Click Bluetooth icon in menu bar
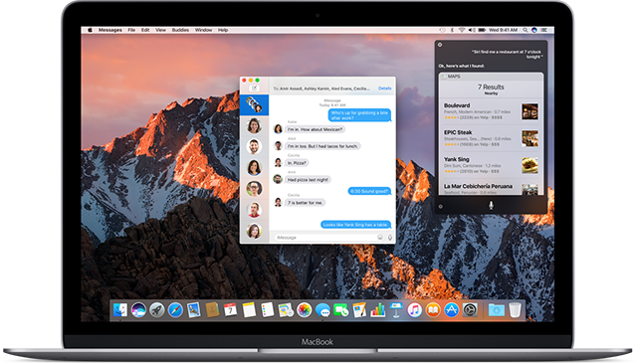Screen dimensions: 637x364 [452, 30]
